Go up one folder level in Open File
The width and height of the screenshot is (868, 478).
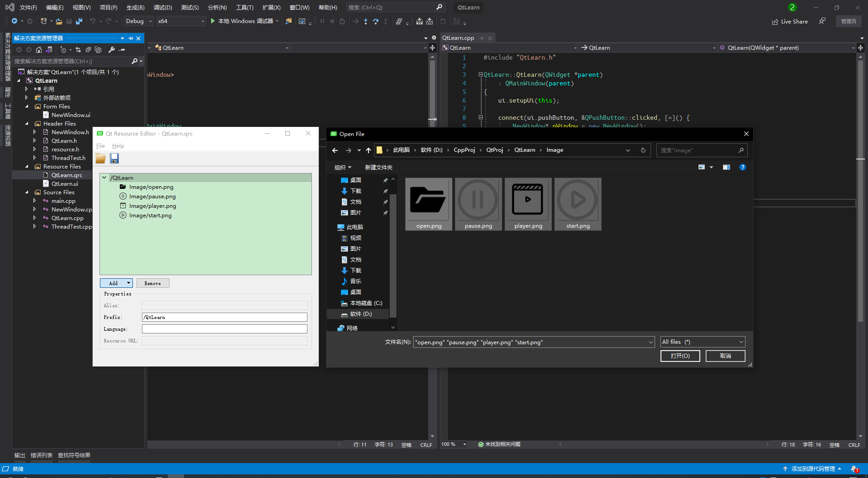pyautogui.click(x=368, y=150)
